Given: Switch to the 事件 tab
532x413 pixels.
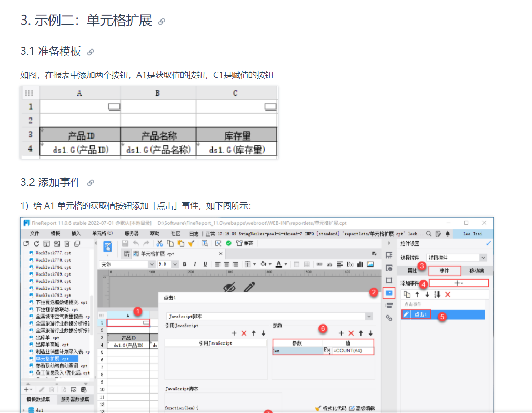Looking at the screenshot, I should click(445, 271).
